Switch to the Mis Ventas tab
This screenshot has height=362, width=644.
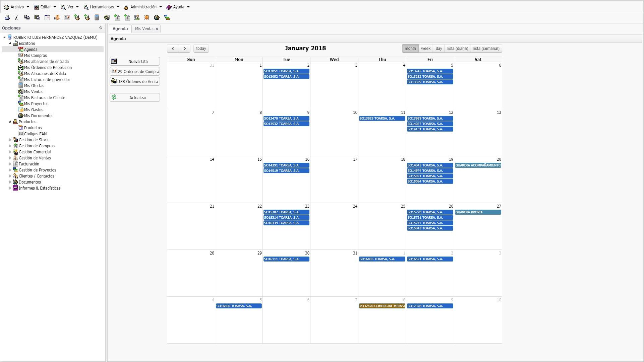coord(144,29)
